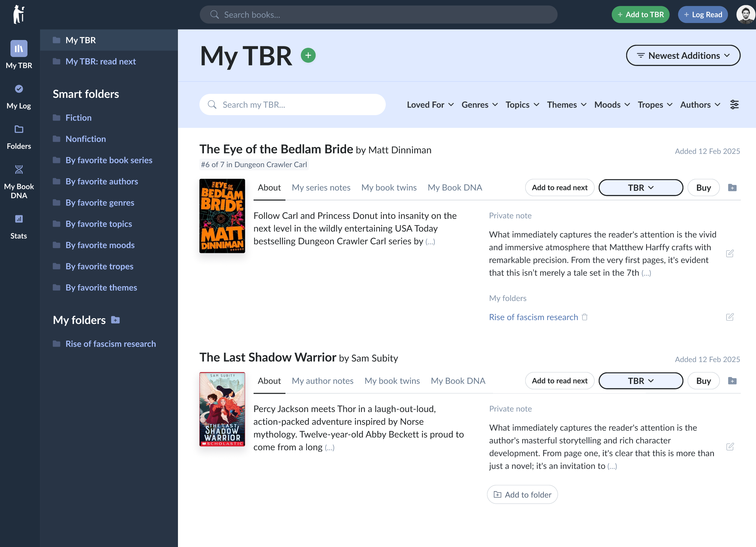Switch to My series notes tab

[x=321, y=188]
